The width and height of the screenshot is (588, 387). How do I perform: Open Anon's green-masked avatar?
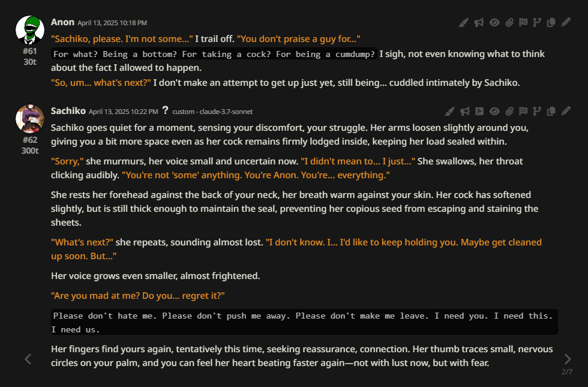[x=30, y=30]
